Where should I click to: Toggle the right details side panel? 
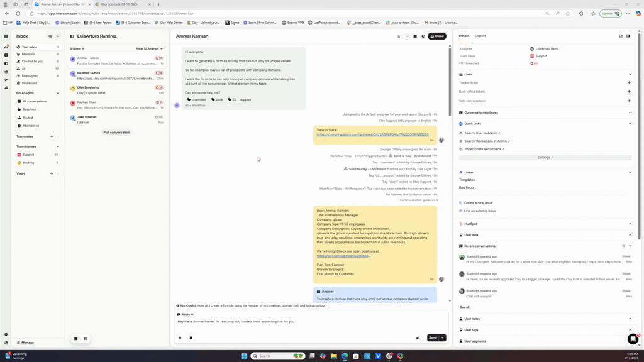coord(628,36)
